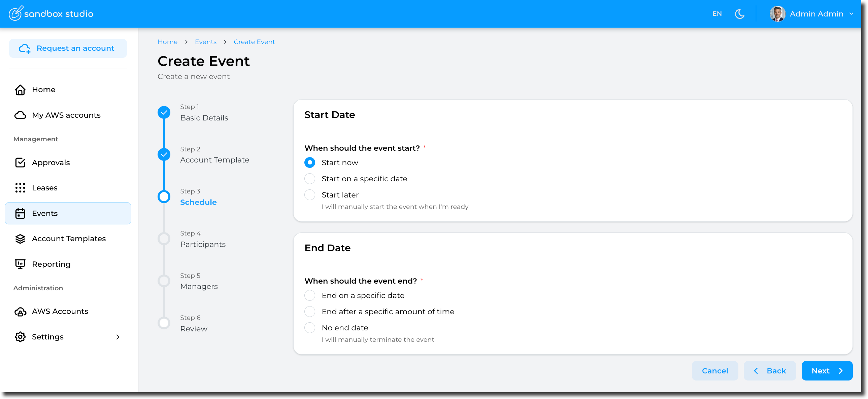Open My AWS accounts cloud icon
The width and height of the screenshot is (868, 399).
[x=20, y=115]
